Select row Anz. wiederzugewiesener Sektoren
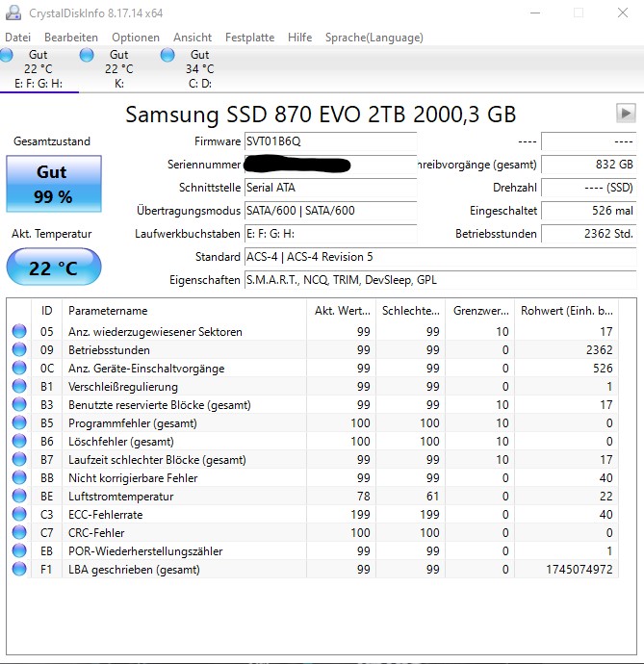 click(313, 331)
